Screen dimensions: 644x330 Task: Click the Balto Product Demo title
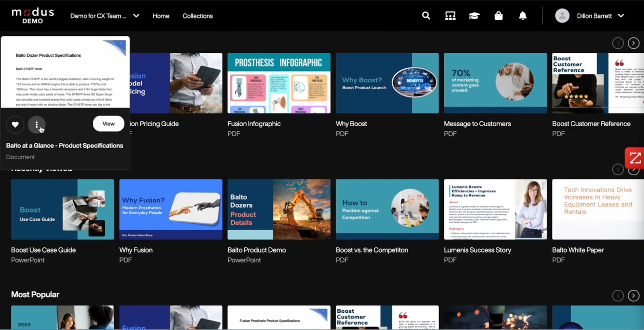(257, 250)
